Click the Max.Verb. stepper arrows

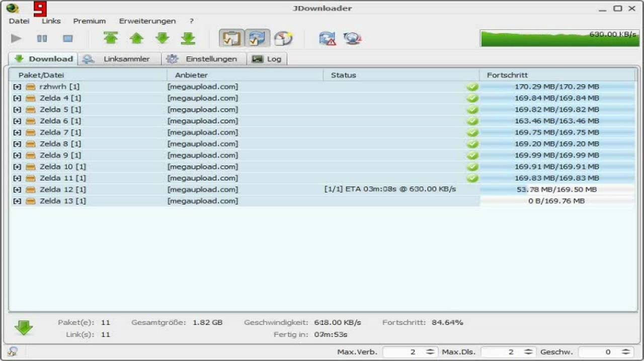430,352
